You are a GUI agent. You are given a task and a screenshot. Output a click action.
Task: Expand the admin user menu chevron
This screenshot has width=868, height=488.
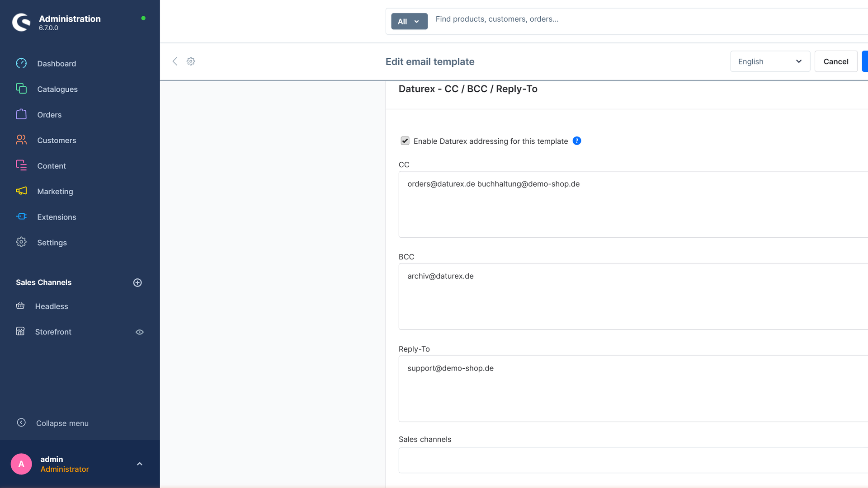tap(140, 464)
